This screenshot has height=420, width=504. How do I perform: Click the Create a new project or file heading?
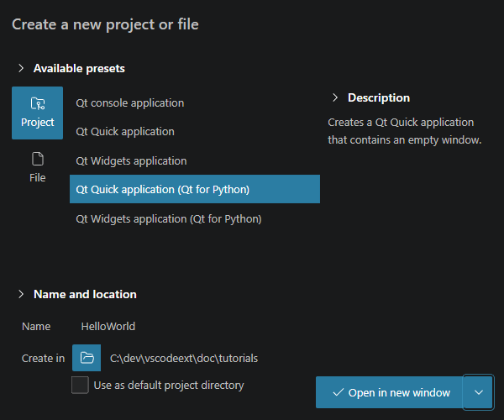pyautogui.click(x=105, y=24)
